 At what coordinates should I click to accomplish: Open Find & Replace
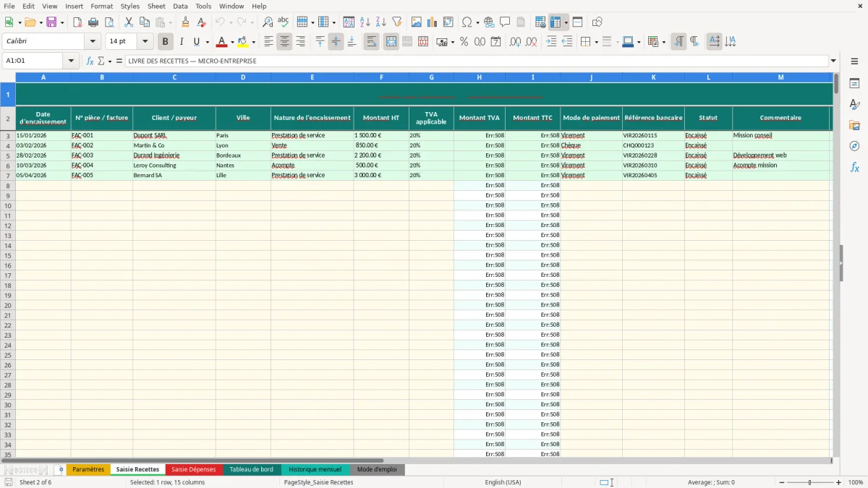pyautogui.click(x=268, y=22)
